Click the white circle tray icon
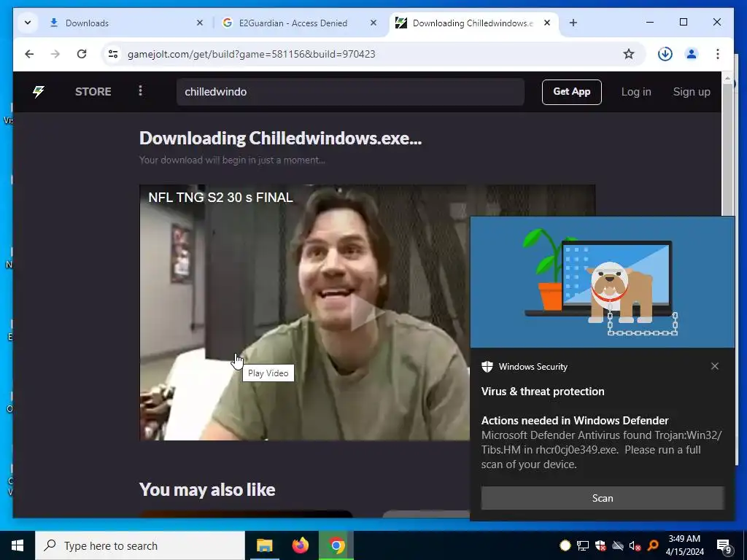This screenshot has width=747, height=560. click(565, 545)
